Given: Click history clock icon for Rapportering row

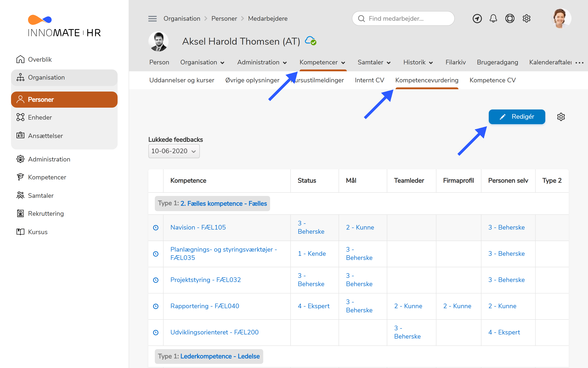Looking at the screenshot, I should coord(156,306).
